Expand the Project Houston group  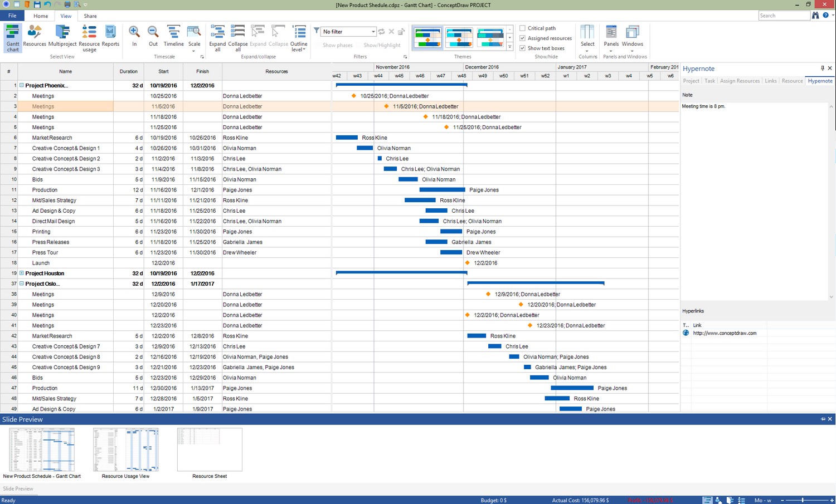tap(22, 273)
